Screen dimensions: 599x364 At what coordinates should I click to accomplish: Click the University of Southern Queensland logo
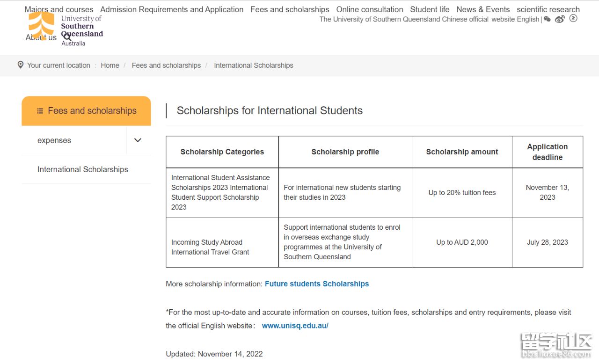66,29
